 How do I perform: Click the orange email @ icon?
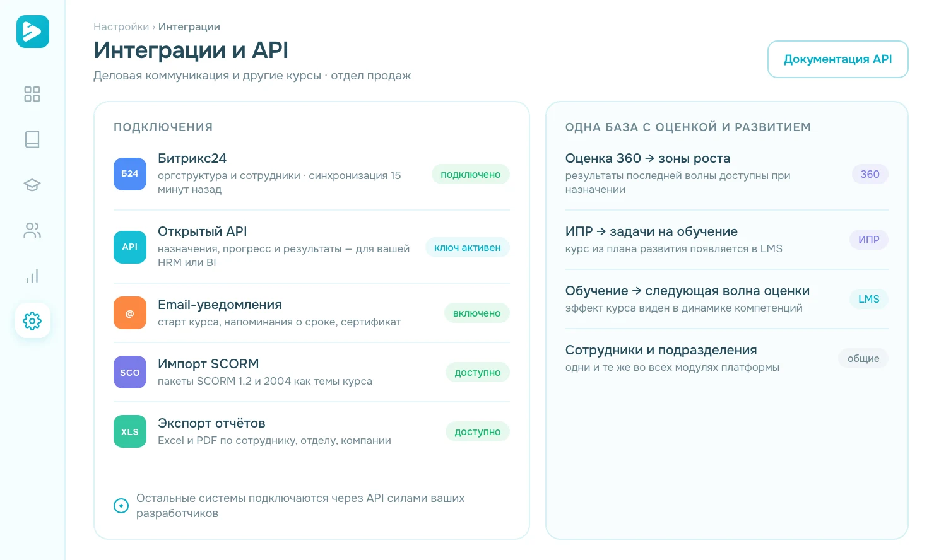(130, 313)
